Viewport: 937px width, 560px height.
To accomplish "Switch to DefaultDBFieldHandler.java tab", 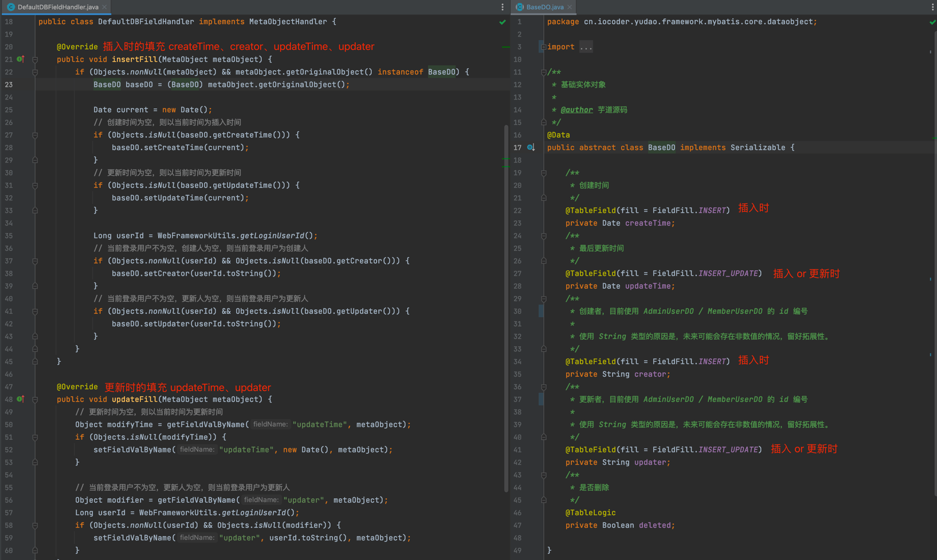I will click(57, 7).
